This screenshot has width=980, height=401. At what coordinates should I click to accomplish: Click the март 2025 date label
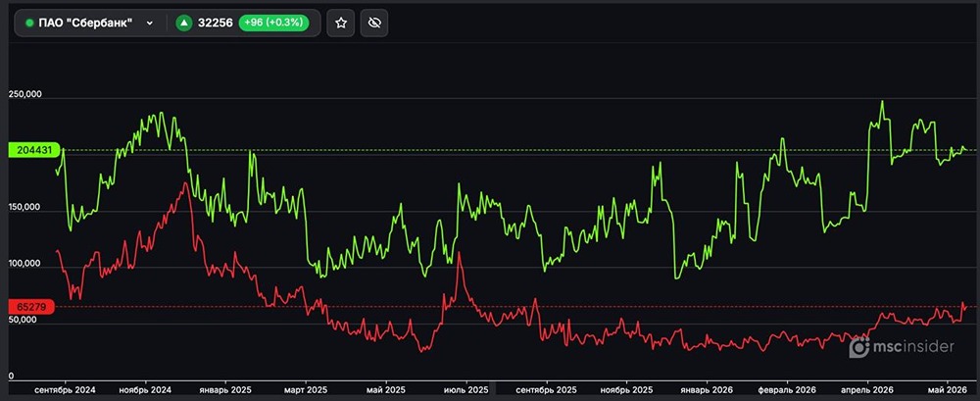[x=305, y=390]
